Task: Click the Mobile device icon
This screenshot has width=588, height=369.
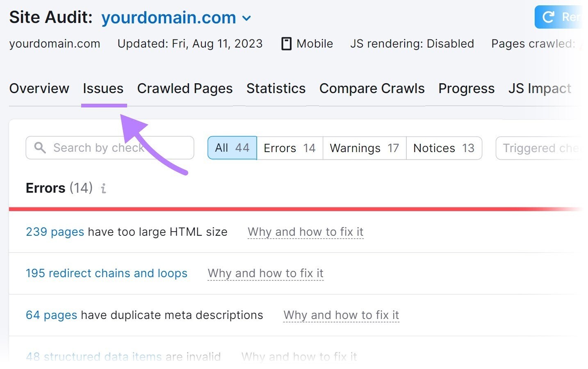Action: [x=286, y=43]
